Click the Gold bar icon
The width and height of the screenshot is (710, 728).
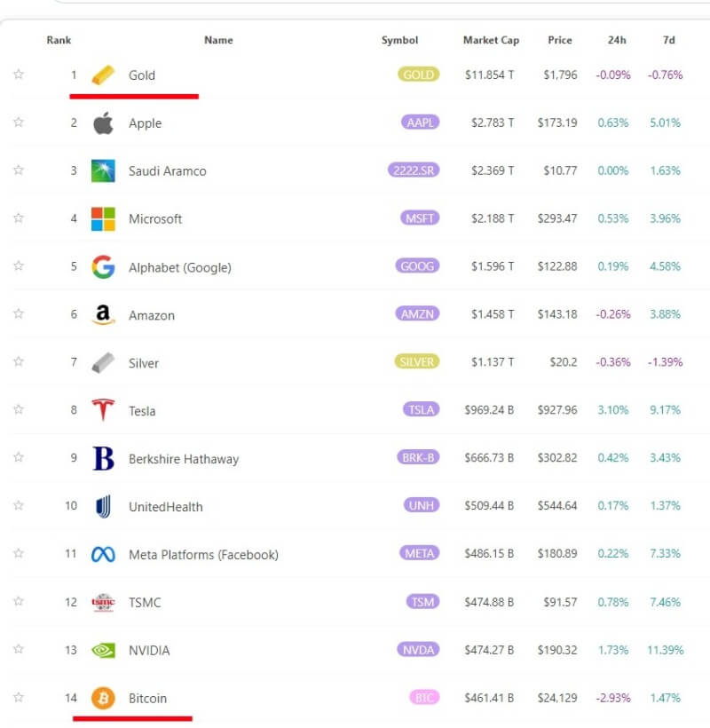[103, 75]
